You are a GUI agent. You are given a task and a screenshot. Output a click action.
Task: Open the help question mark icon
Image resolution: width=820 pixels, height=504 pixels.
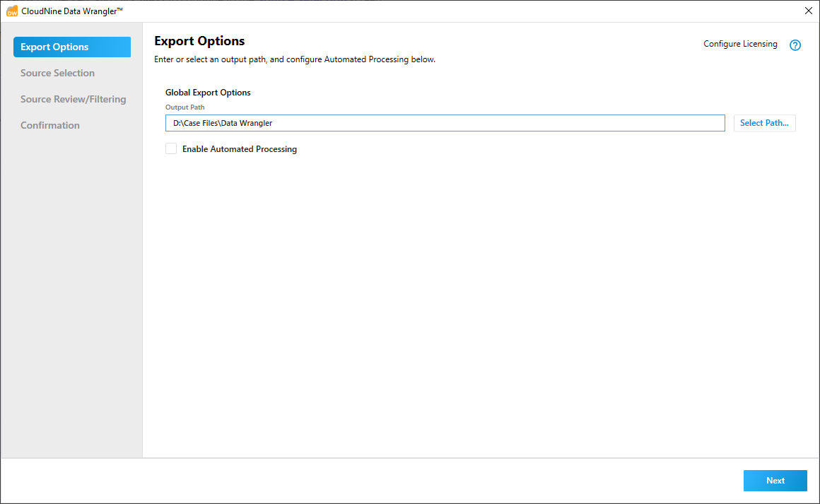click(x=795, y=45)
